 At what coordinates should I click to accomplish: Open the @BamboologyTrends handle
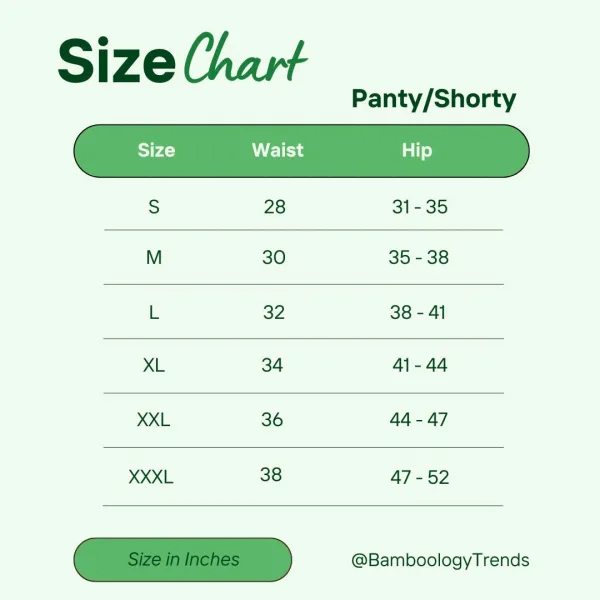tap(440, 560)
